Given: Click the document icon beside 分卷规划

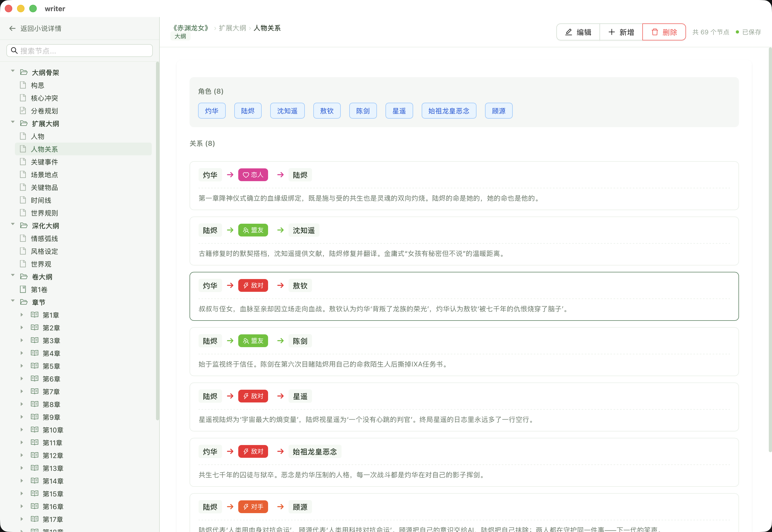Looking at the screenshot, I should point(23,111).
